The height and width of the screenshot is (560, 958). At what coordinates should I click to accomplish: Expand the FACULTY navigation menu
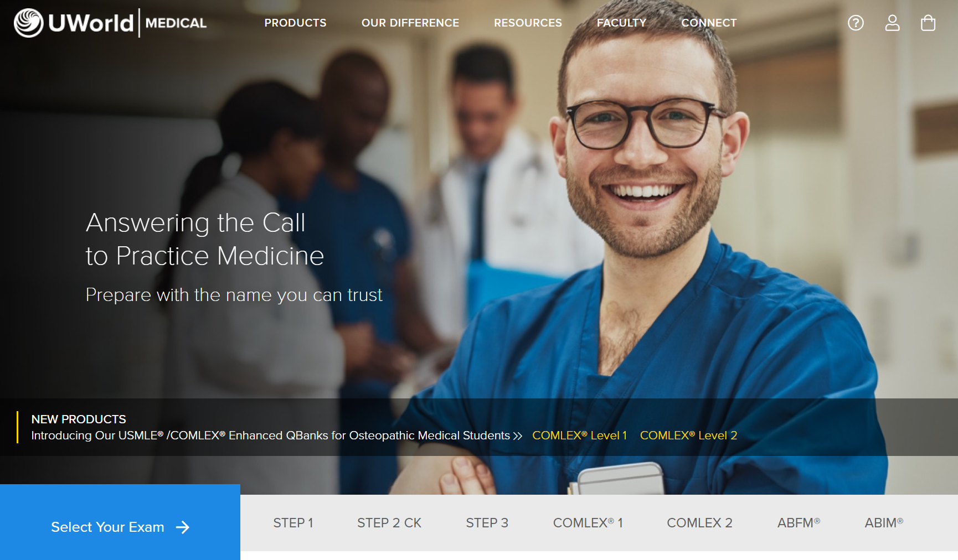tap(621, 23)
